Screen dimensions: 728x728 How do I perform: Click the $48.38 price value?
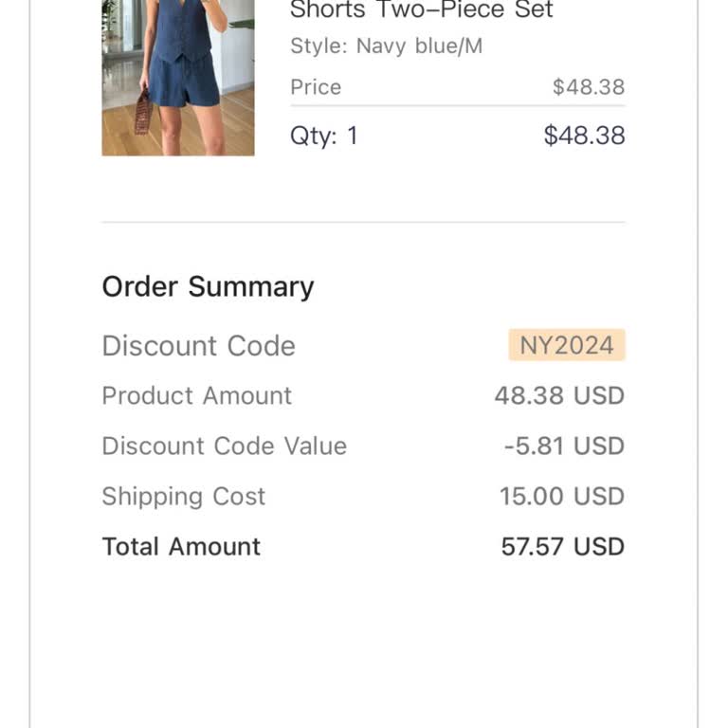click(589, 87)
